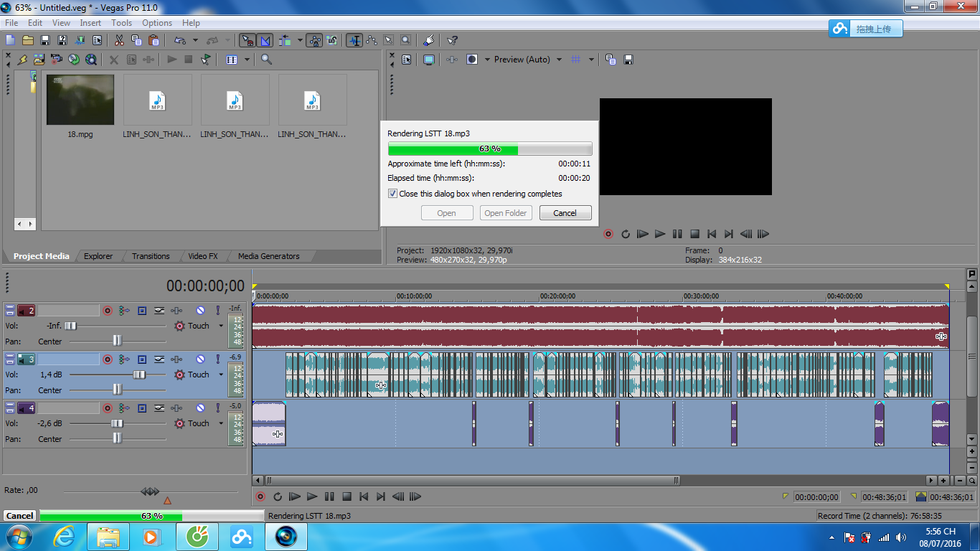Click the Capture Video camera icon
Image resolution: width=980 pixels, height=551 pixels.
click(56, 60)
